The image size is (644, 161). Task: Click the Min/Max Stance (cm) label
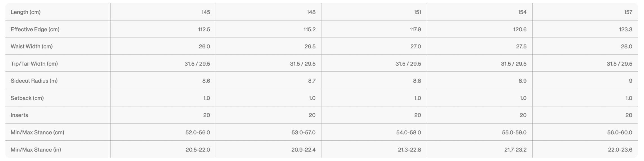pyautogui.click(x=37, y=132)
